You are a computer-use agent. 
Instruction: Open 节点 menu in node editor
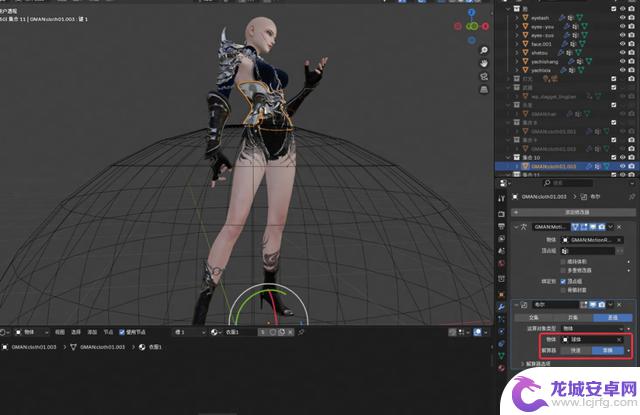(108, 333)
